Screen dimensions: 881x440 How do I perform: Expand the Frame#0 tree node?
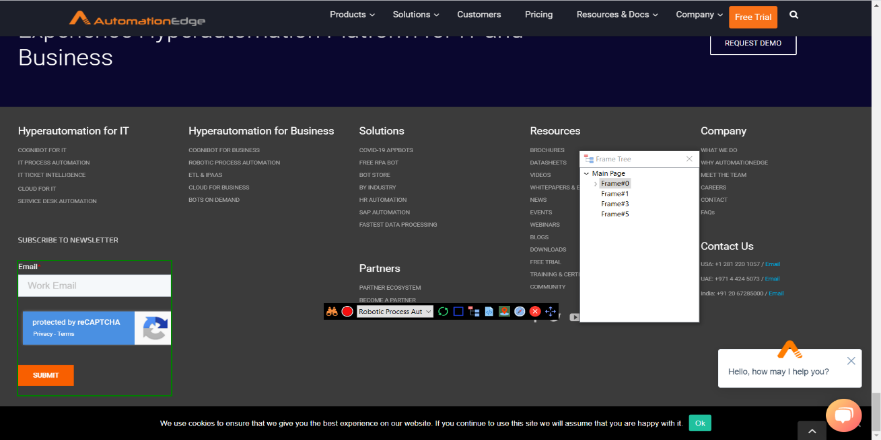pos(596,184)
